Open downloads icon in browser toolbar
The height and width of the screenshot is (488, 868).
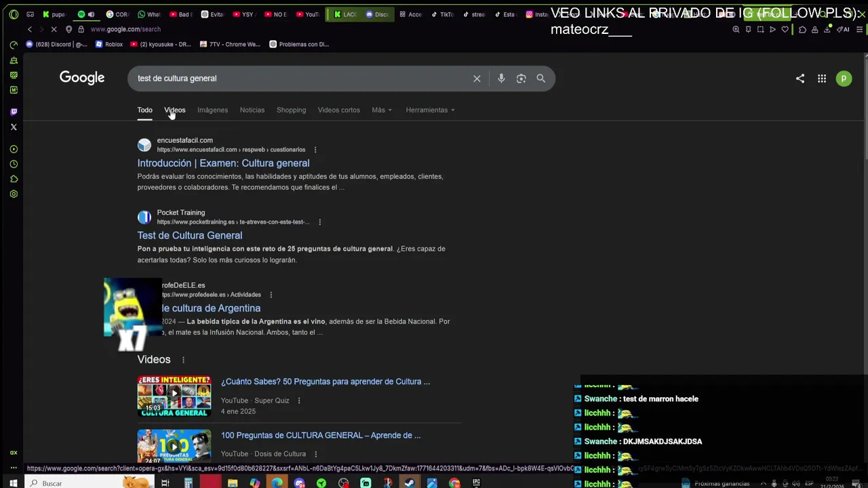click(827, 29)
